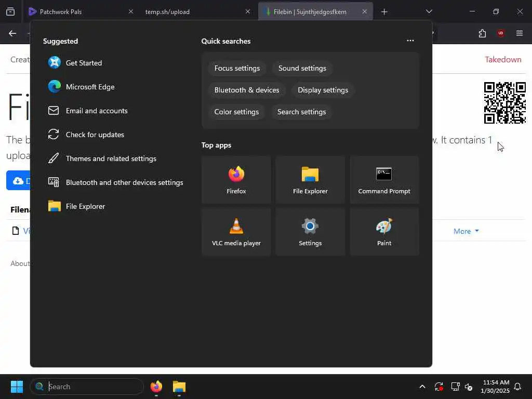Open Firefox hamburger application menu

pos(519,33)
